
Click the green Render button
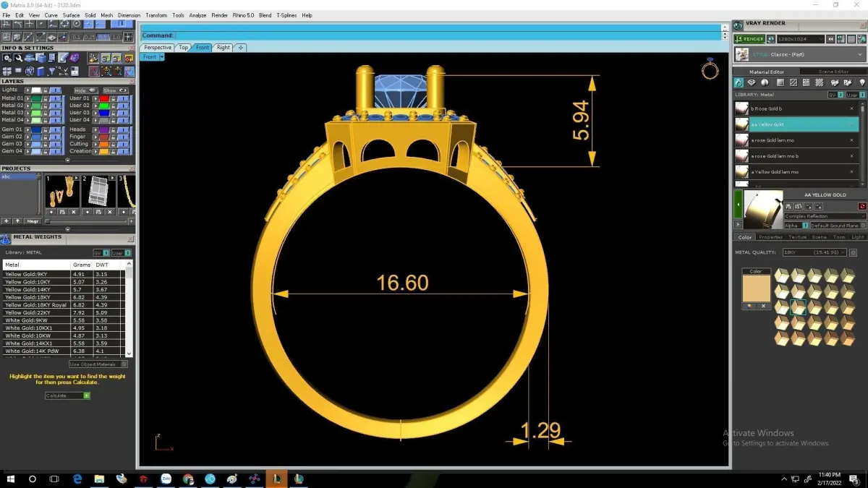749,39
